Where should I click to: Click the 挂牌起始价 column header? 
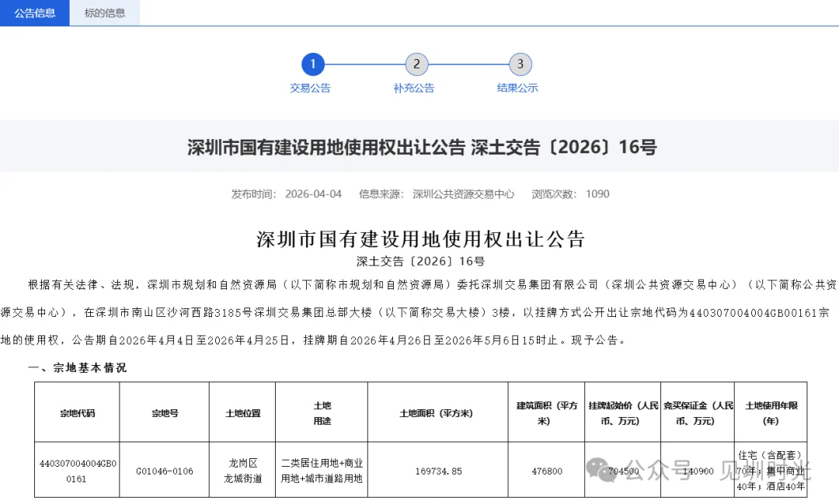(x=623, y=413)
